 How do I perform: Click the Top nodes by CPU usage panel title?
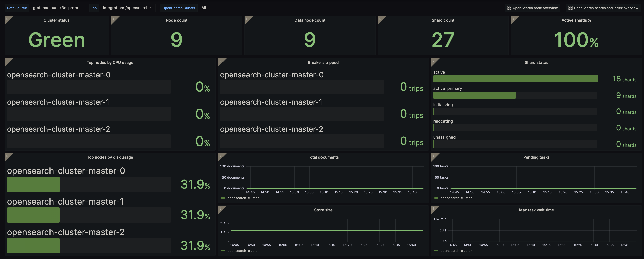click(x=110, y=62)
